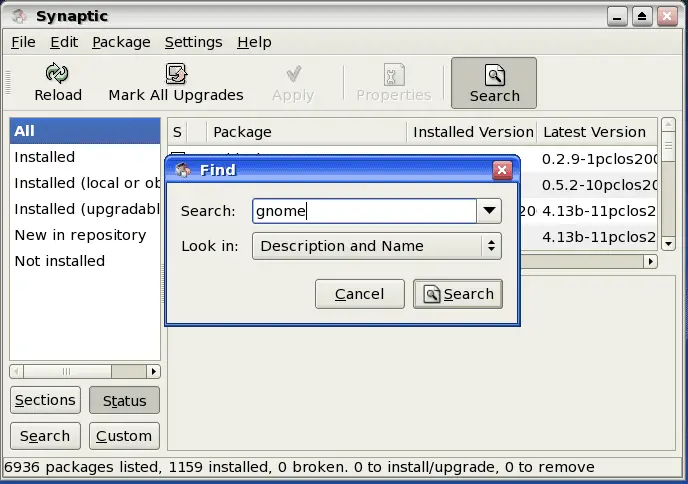688x484 pixels.
Task: Open the Edit menu
Action: pos(64,42)
